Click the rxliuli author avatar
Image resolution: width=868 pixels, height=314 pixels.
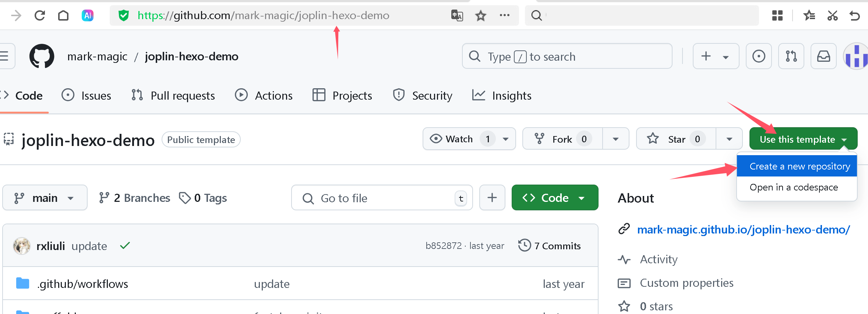(22, 246)
